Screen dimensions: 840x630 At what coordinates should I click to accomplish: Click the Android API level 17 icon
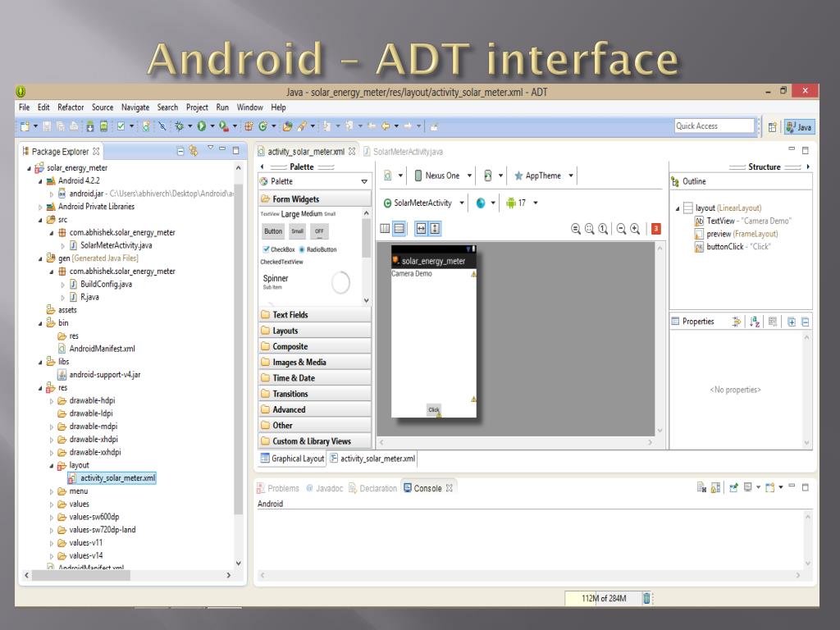(511, 203)
